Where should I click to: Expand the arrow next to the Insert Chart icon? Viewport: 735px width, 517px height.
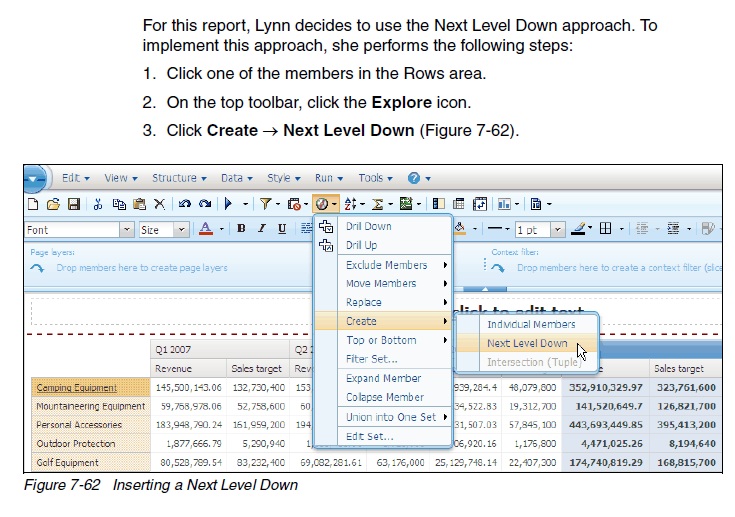[517, 204]
